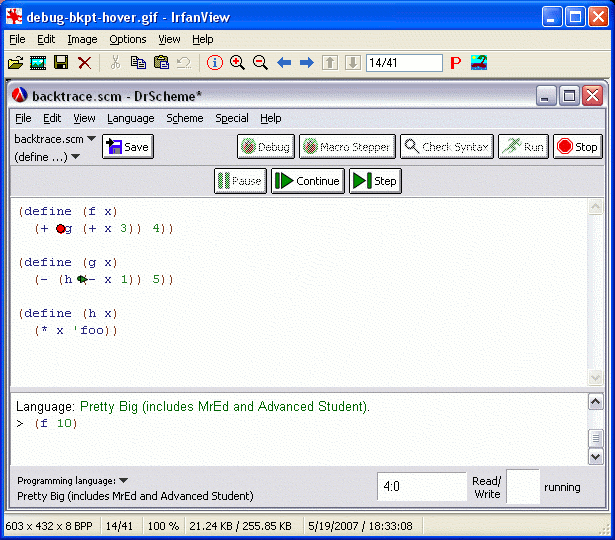Click '5/19/2007 / 18:33:08' status entry
This screenshot has width=615, height=540.
pos(360,526)
